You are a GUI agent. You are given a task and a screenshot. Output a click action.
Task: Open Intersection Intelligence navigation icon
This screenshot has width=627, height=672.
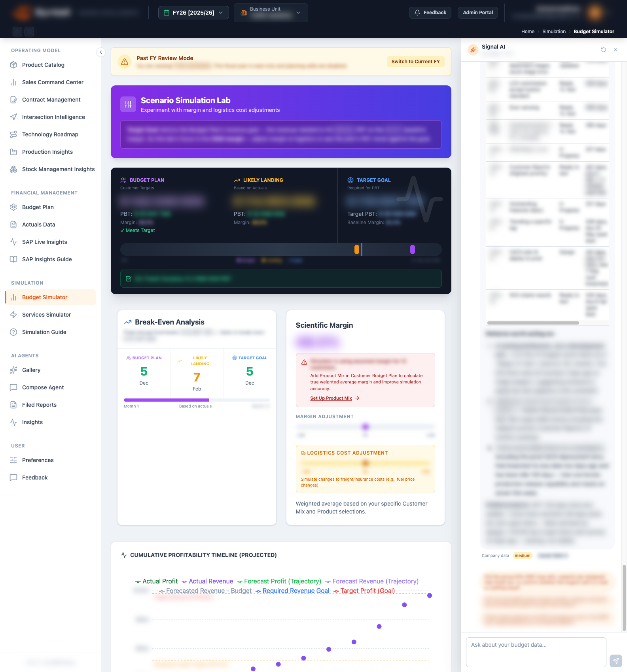pyautogui.click(x=13, y=117)
